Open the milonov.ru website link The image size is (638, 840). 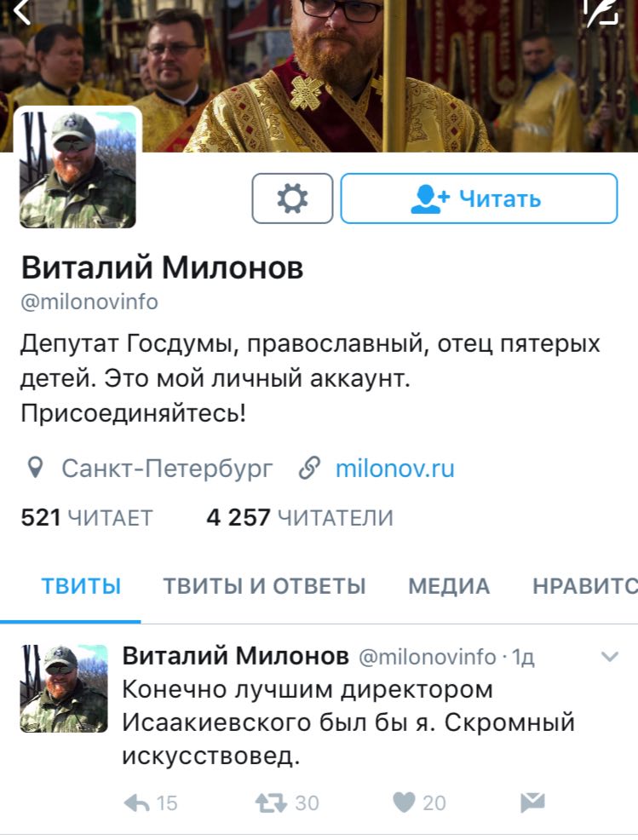tap(394, 469)
